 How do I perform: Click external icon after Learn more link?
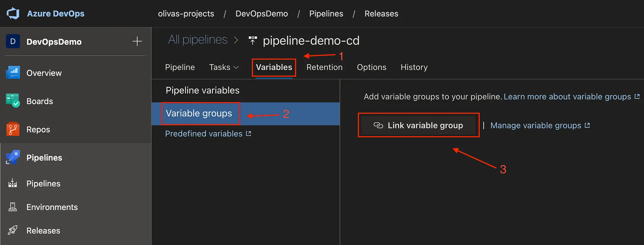637,96
